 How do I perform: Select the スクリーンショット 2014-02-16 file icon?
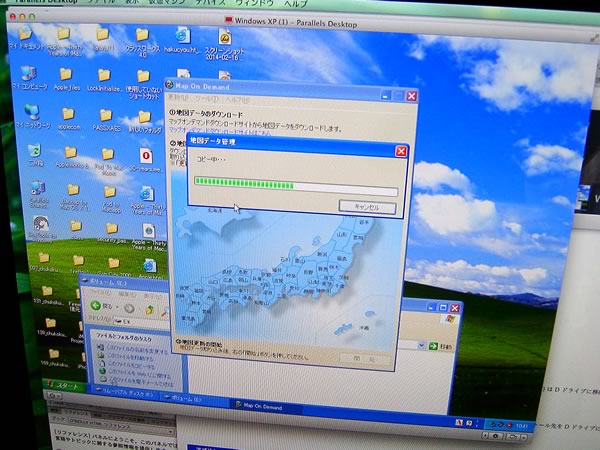225,38
